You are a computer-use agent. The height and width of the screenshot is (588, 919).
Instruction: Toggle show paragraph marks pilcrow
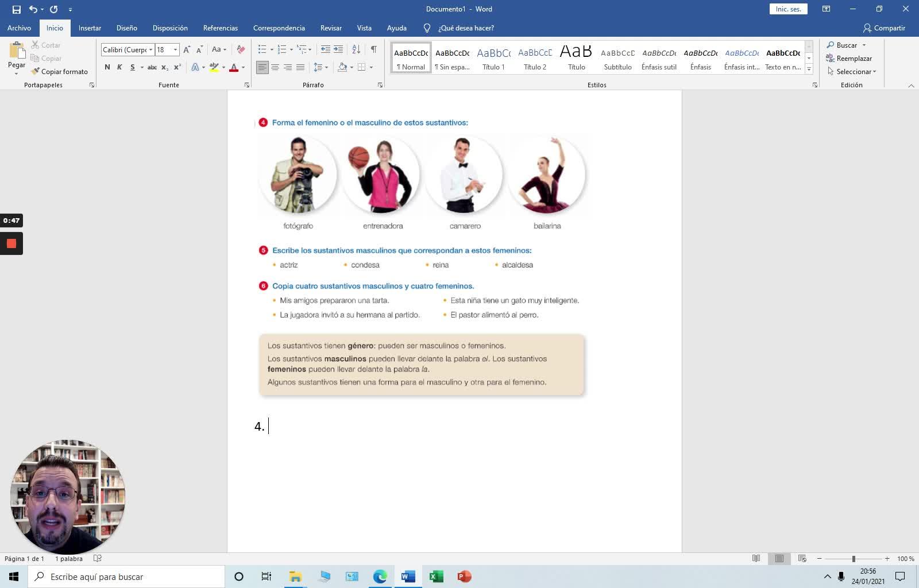point(374,49)
